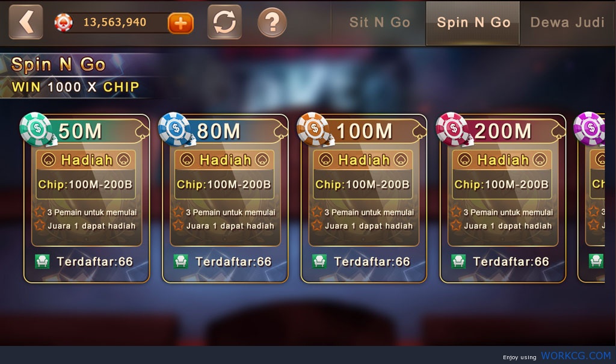
Task: Select the green 50M chip icon
Action: click(36, 129)
